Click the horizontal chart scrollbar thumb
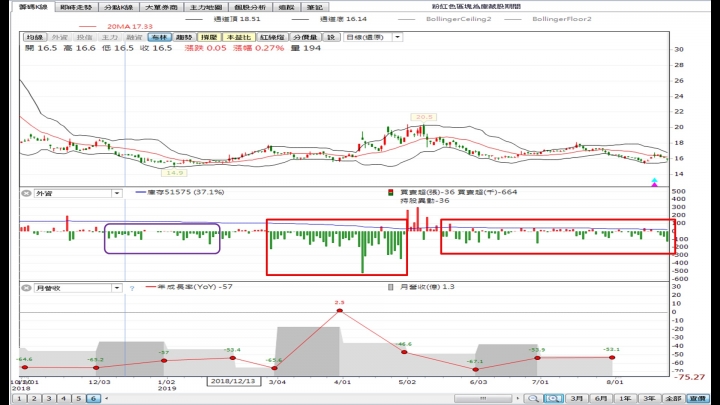The width and height of the screenshot is (720, 405). tap(483, 399)
